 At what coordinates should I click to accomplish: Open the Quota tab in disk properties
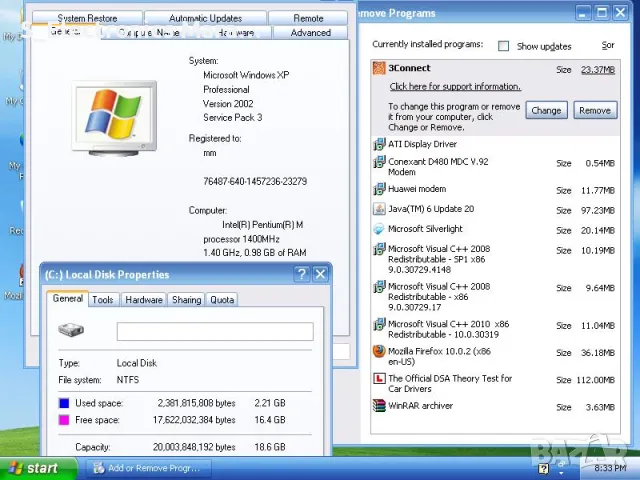pyautogui.click(x=222, y=299)
